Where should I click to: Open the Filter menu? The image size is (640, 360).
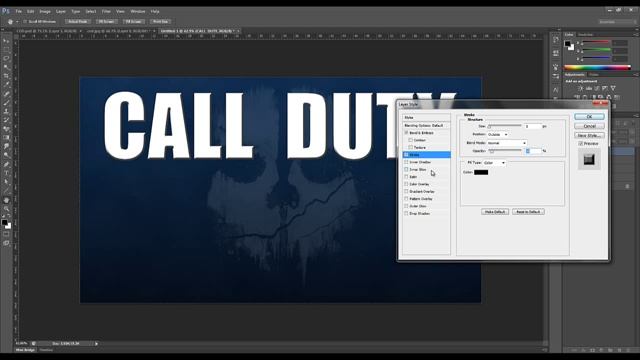(x=106, y=11)
